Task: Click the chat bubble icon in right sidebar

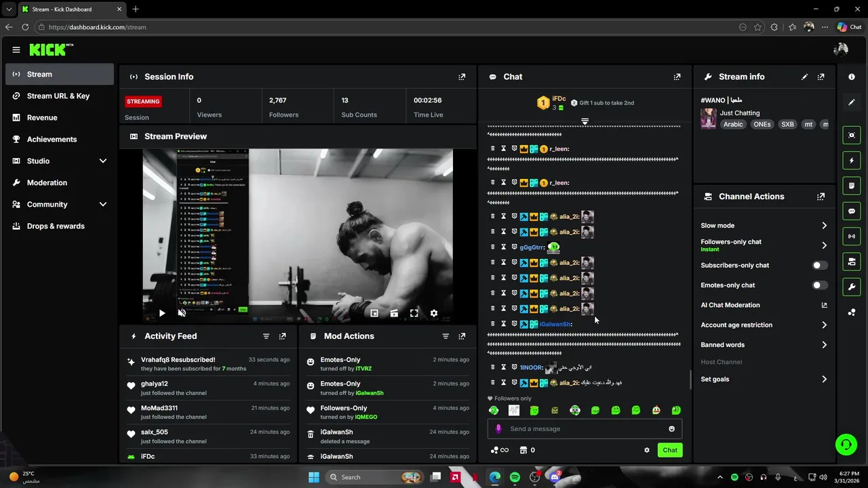Action: [852, 211]
